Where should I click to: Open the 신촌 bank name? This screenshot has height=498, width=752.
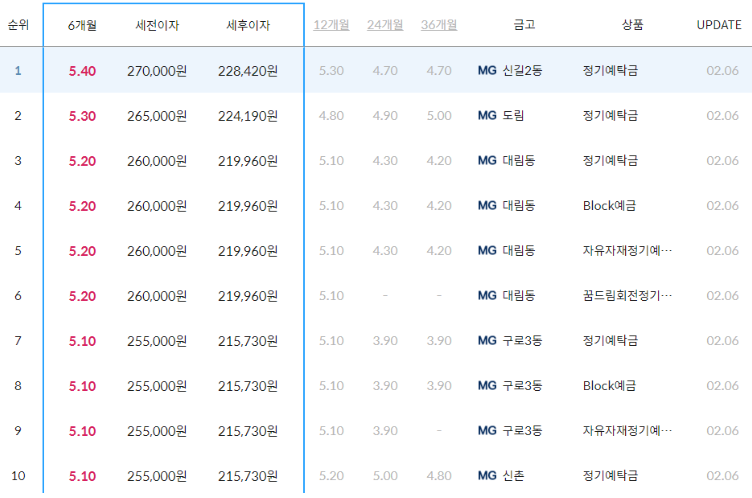click(513, 475)
